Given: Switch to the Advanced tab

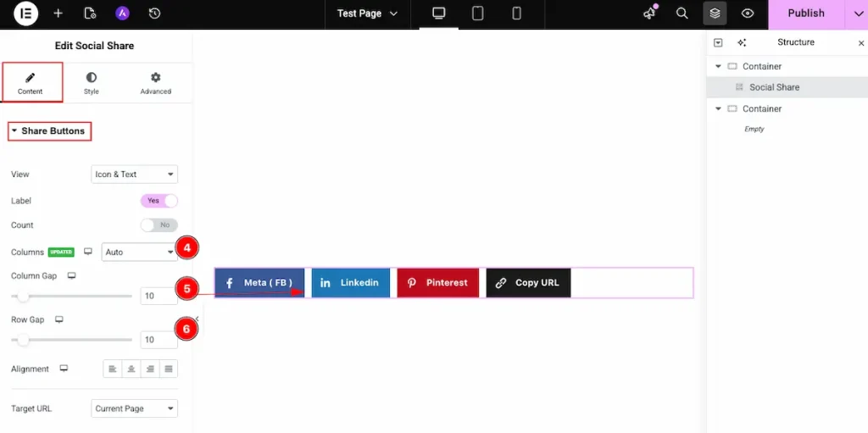Looking at the screenshot, I should pyautogui.click(x=156, y=82).
